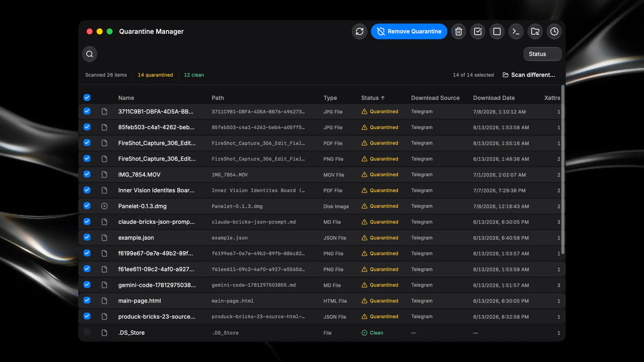Click the MOV File type cell
644x362 pixels.
(x=334, y=175)
